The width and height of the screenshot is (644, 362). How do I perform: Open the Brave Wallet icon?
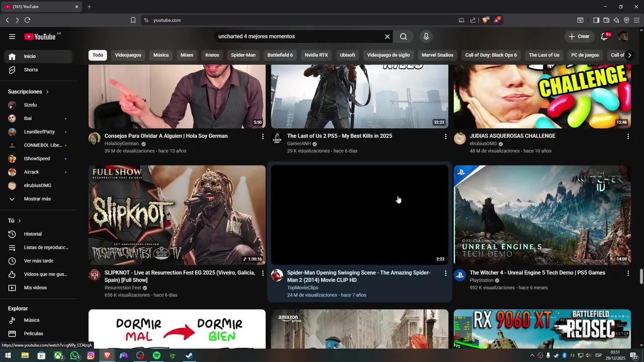(606, 20)
